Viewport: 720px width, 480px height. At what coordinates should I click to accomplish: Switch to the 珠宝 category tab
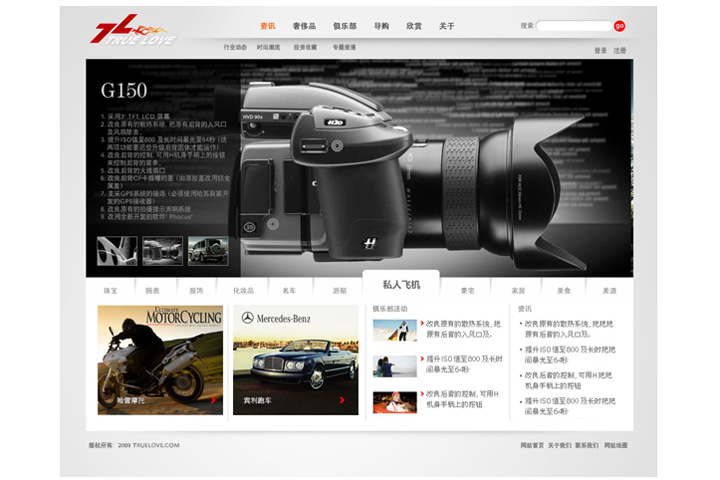tap(110, 290)
